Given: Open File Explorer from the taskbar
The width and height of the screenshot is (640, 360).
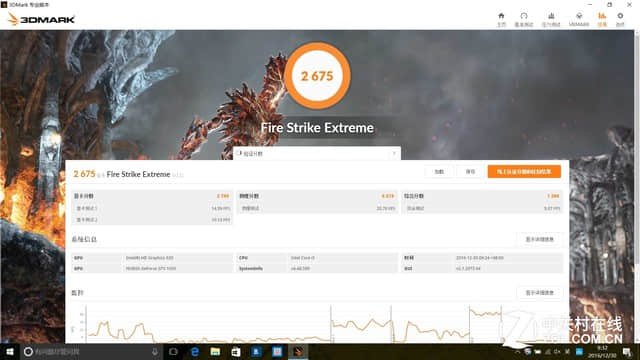Looking at the screenshot, I should pos(215,351).
